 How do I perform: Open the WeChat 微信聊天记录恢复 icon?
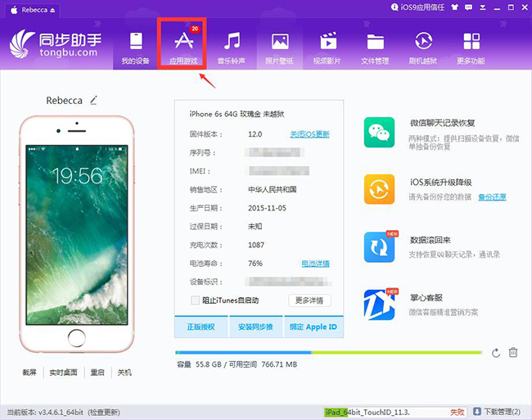pos(379,133)
